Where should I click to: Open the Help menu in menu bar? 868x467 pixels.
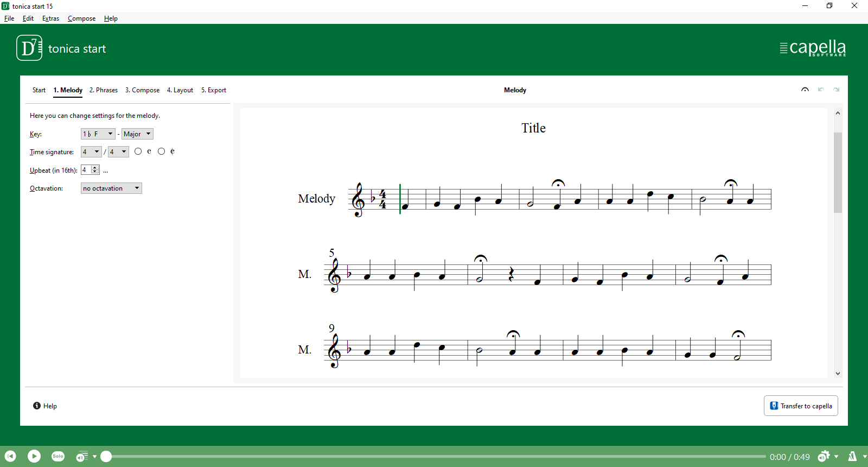click(111, 18)
